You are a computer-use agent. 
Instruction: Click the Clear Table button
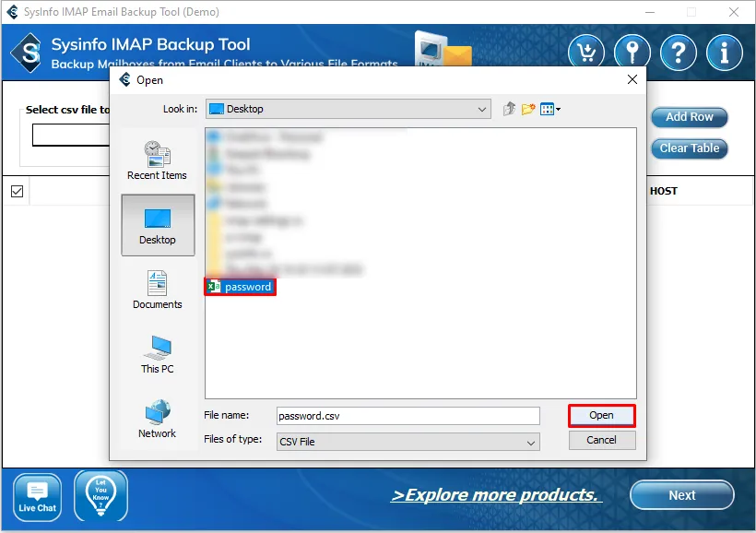(690, 148)
